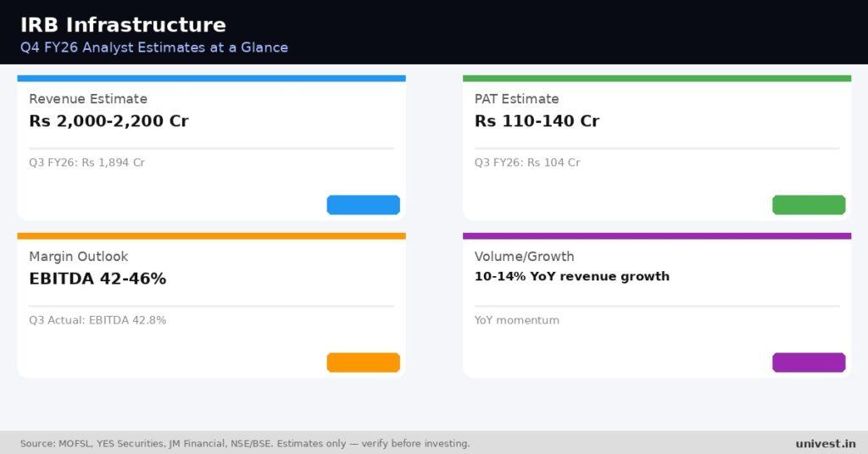Select the Rs 110-140 Cr value

pyautogui.click(x=537, y=120)
